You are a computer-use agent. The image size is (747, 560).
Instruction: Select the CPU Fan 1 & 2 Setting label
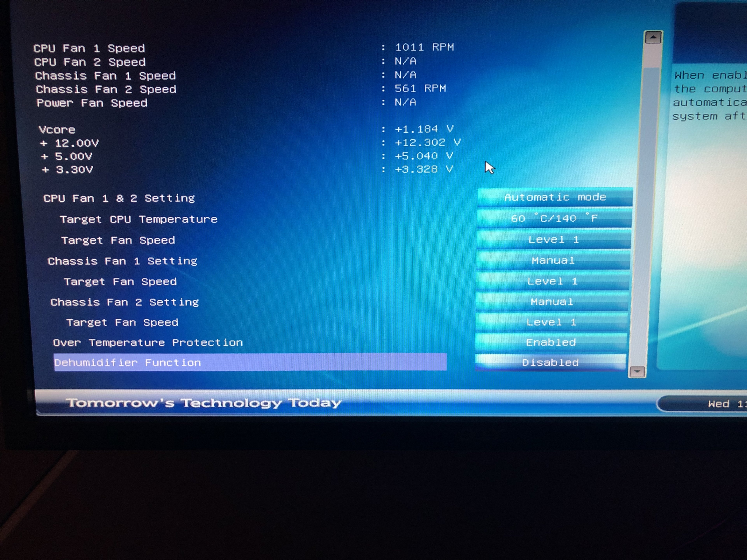119,198
